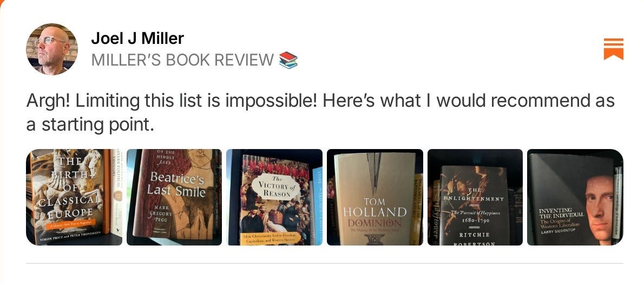Click the words 'a starting point.'
This screenshot has width=644, height=284.
[x=90, y=125]
